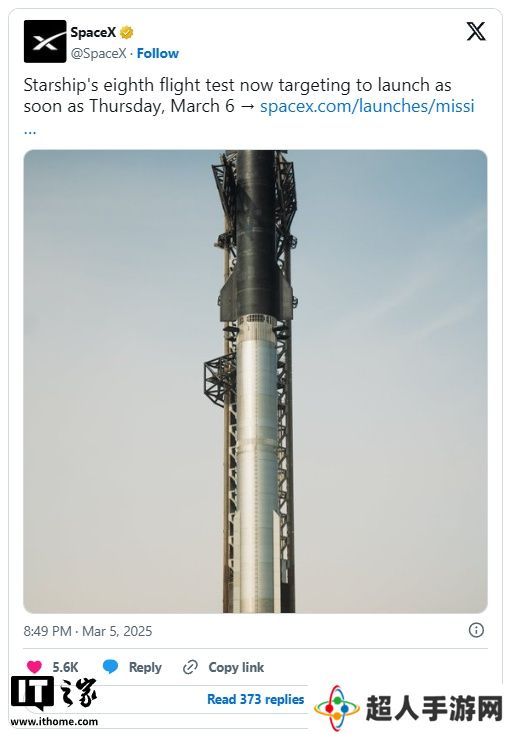
Task: Like the tweet with the heart icon
Action: (34, 667)
